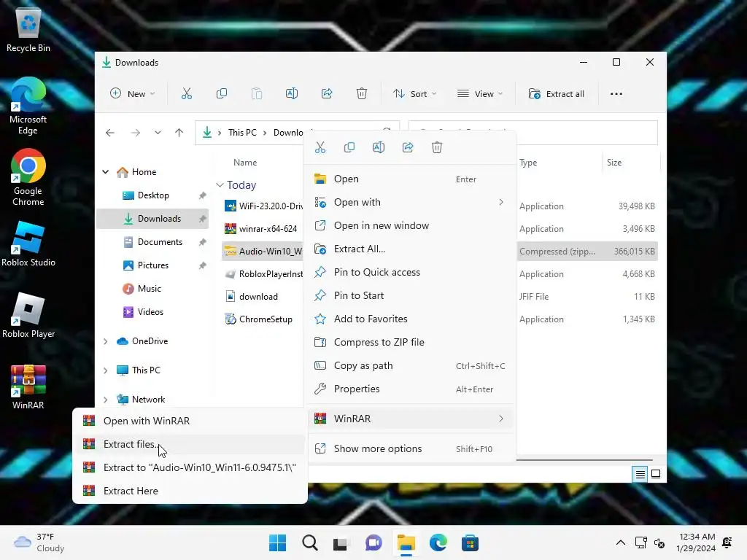Open the WinRAR submenu entry
Image resolution: width=747 pixels, height=560 pixels.
[409, 419]
